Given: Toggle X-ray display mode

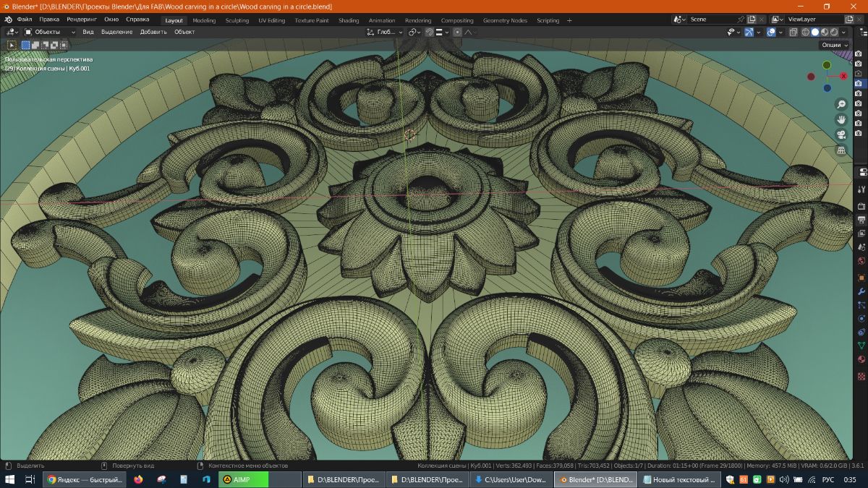Looking at the screenshot, I should click(x=793, y=32).
